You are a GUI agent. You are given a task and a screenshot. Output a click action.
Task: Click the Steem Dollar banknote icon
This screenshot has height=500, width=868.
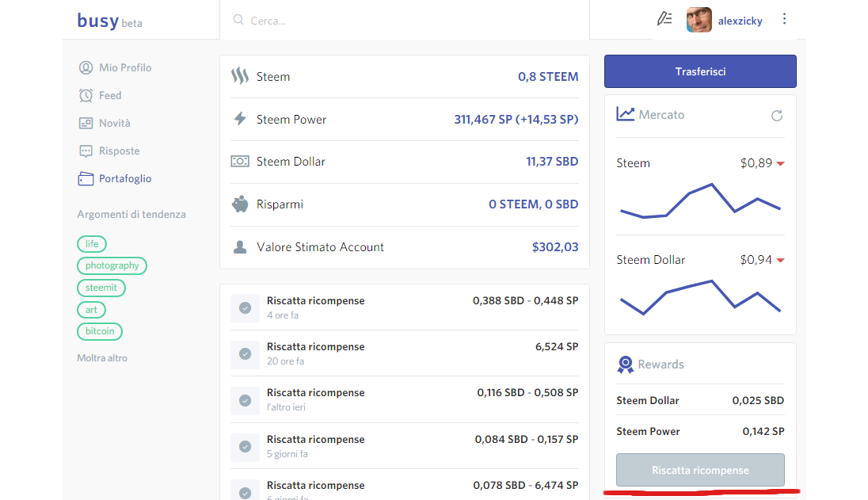(x=240, y=161)
